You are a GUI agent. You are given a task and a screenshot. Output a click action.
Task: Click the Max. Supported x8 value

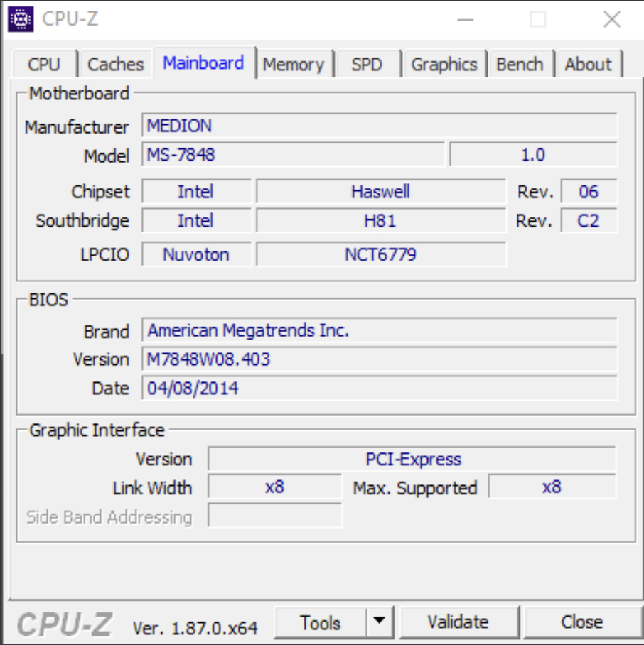pos(552,486)
